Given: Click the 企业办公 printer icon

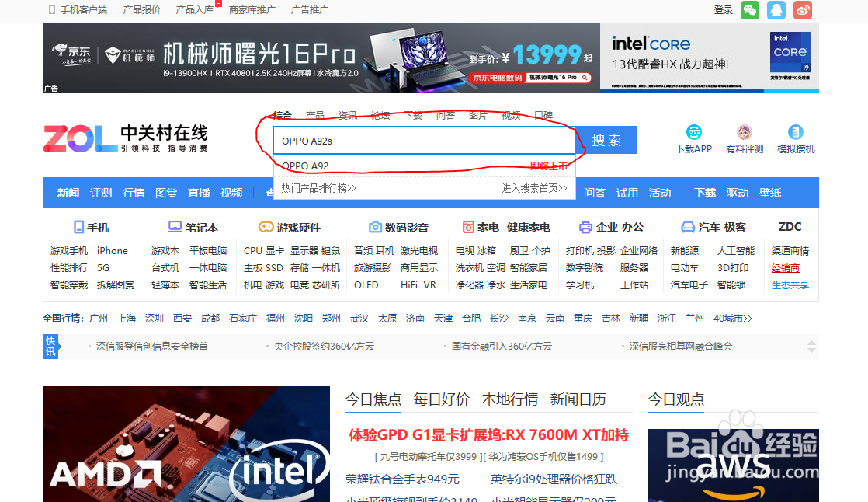Looking at the screenshot, I should [585, 227].
